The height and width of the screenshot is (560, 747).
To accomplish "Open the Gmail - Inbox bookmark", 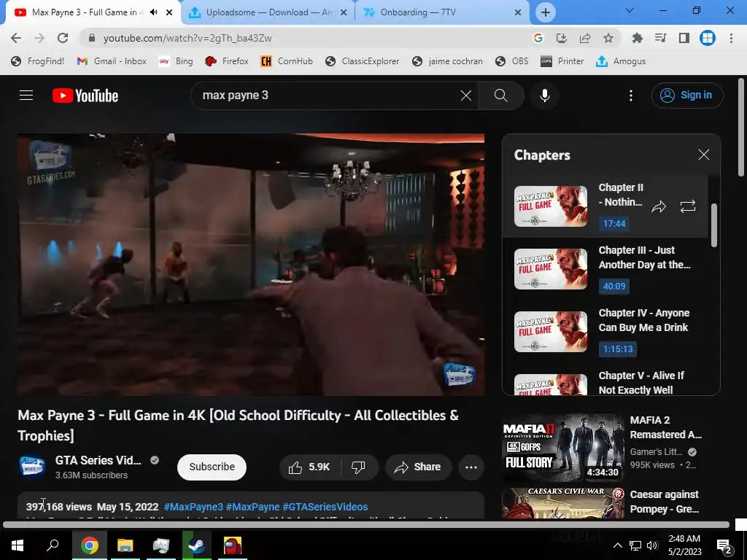I will click(x=112, y=61).
